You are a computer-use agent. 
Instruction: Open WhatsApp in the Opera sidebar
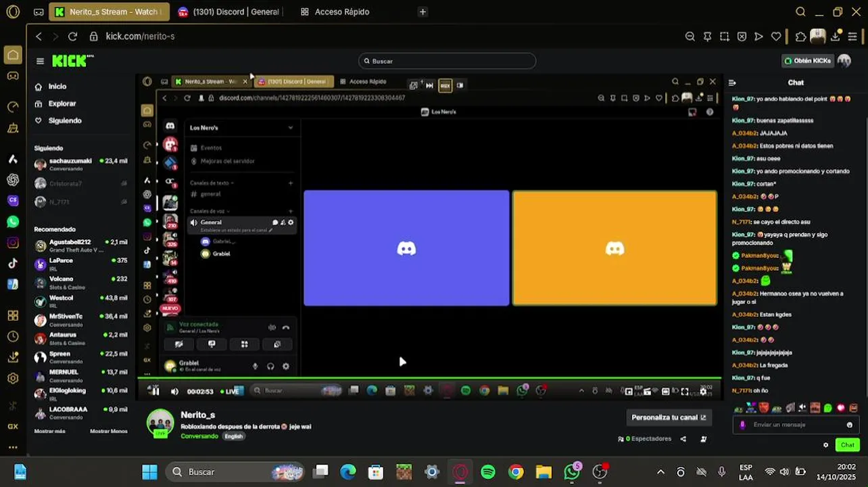pyautogui.click(x=13, y=221)
